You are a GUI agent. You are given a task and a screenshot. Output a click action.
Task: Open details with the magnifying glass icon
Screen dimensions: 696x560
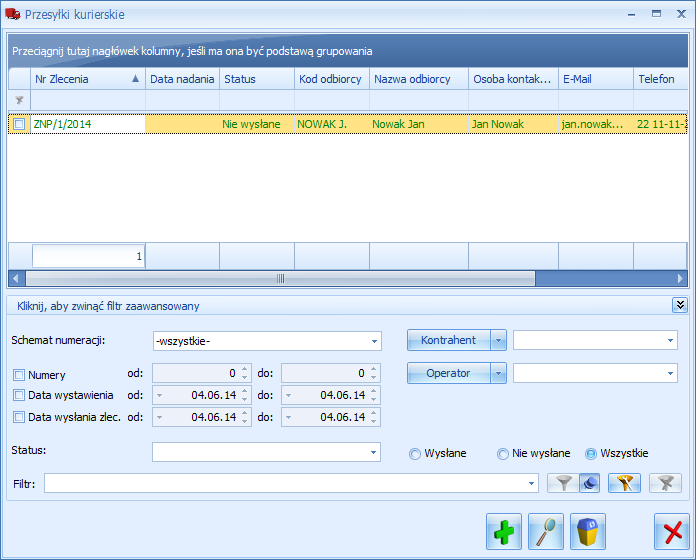(x=546, y=532)
